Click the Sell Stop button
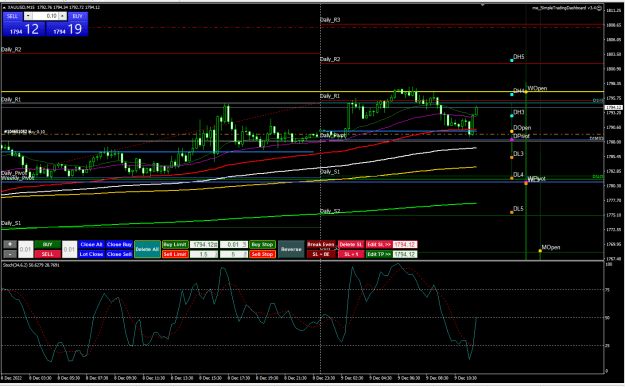 tap(262, 254)
